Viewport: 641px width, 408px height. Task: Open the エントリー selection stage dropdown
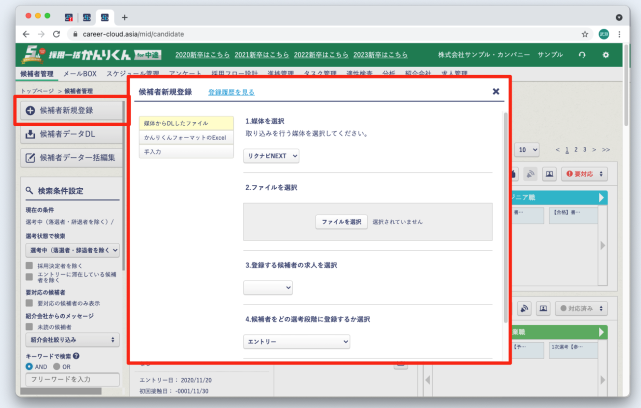(x=297, y=342)
